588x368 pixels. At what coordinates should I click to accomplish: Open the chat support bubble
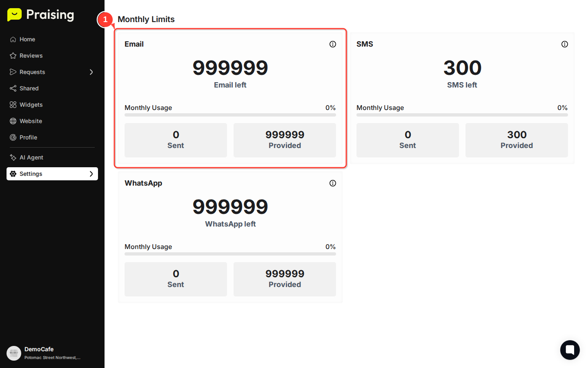570,350
